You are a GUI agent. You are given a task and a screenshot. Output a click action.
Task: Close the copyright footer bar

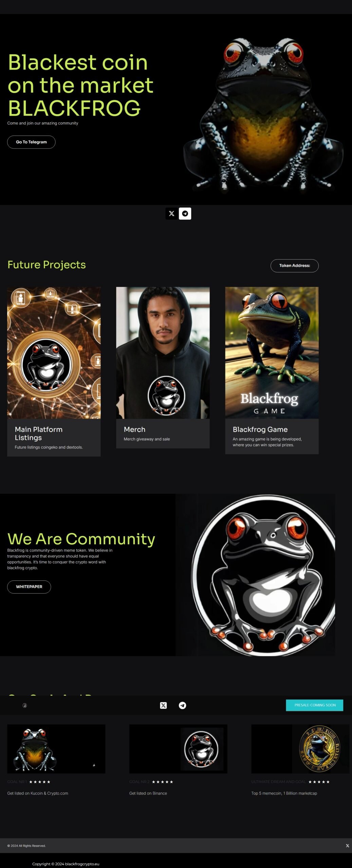(347, 846)
